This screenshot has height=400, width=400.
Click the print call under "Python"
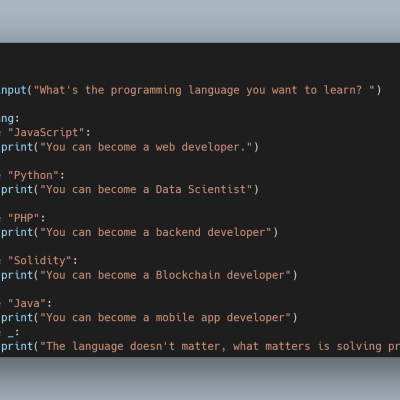[17, 189]
